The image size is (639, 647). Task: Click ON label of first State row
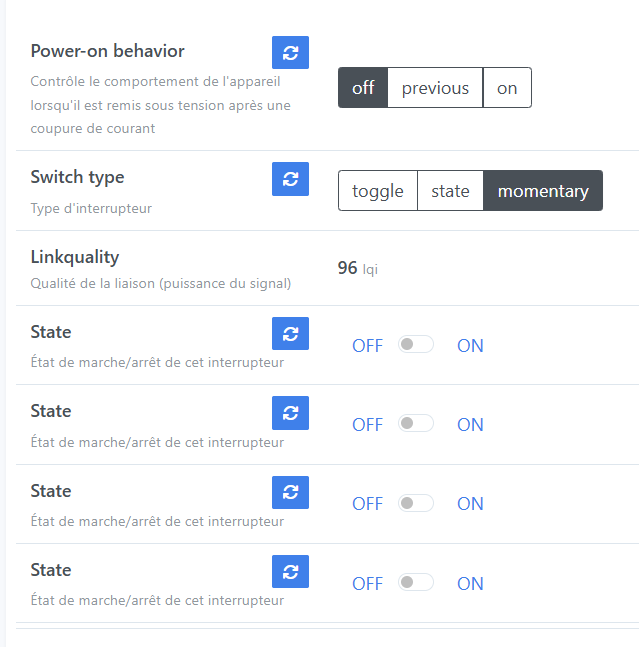470,346
